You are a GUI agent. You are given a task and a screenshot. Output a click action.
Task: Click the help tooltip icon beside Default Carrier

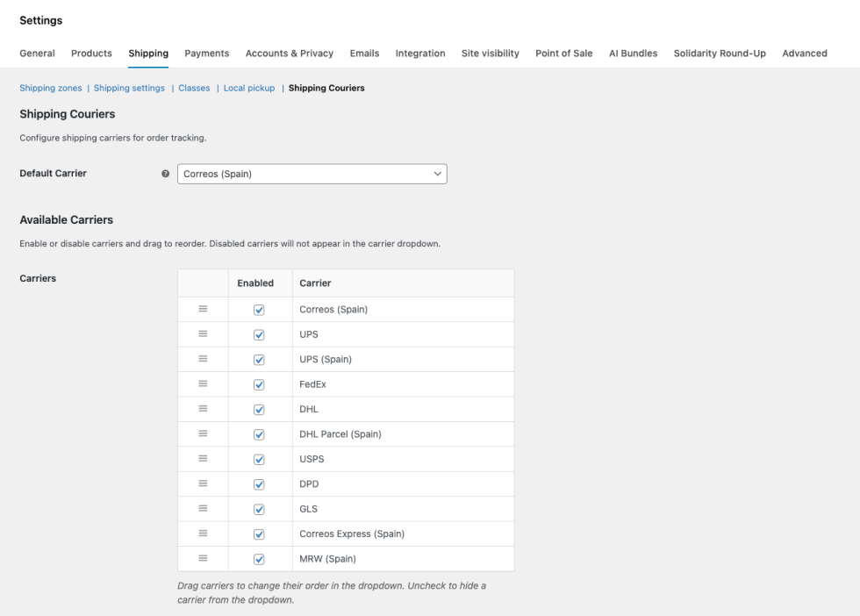point(165,174)
